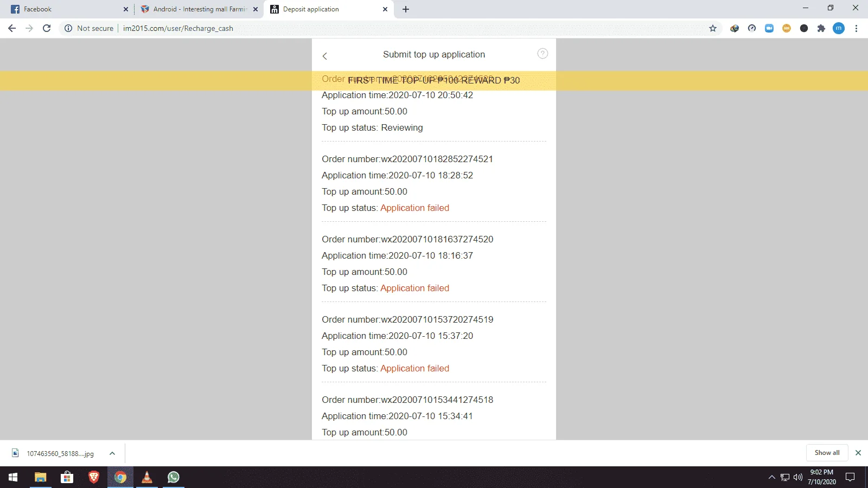Click Show all downloads

[827, 453]
